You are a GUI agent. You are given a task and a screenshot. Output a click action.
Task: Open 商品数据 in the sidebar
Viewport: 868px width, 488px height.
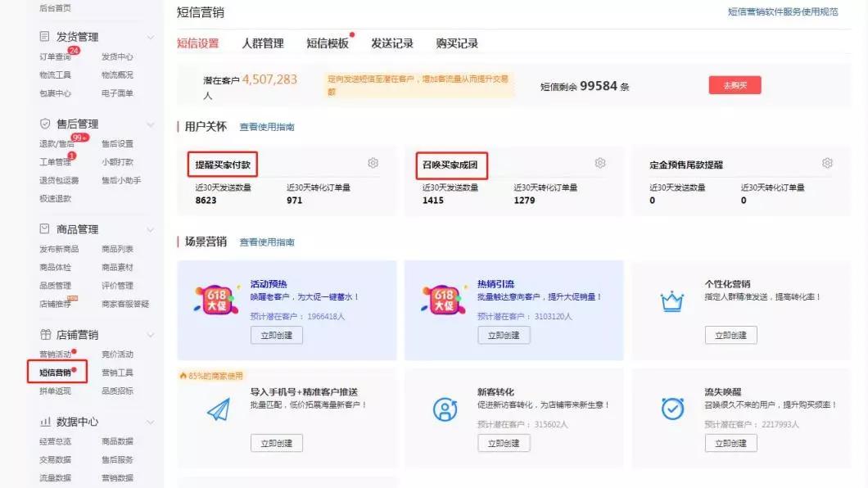[x=117, y=441]
